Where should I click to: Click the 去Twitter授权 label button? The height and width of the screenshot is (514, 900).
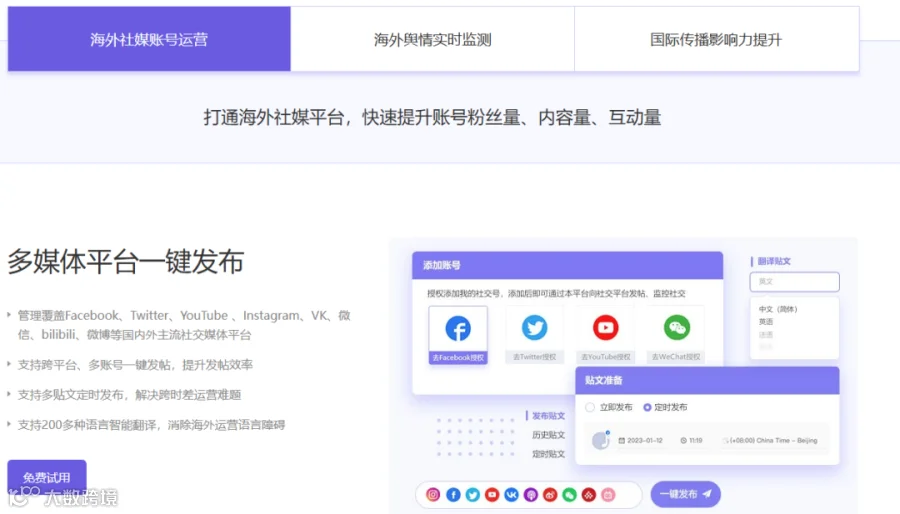pos(534,357)
